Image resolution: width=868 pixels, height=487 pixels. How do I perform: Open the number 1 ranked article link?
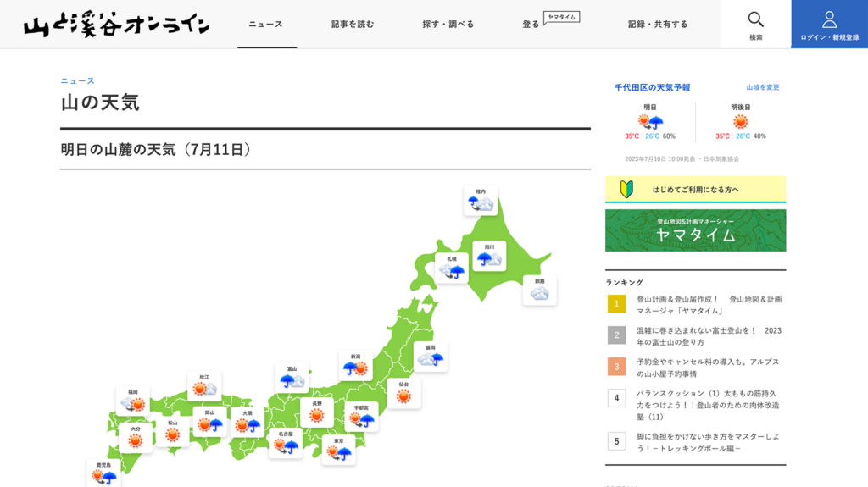709,305
